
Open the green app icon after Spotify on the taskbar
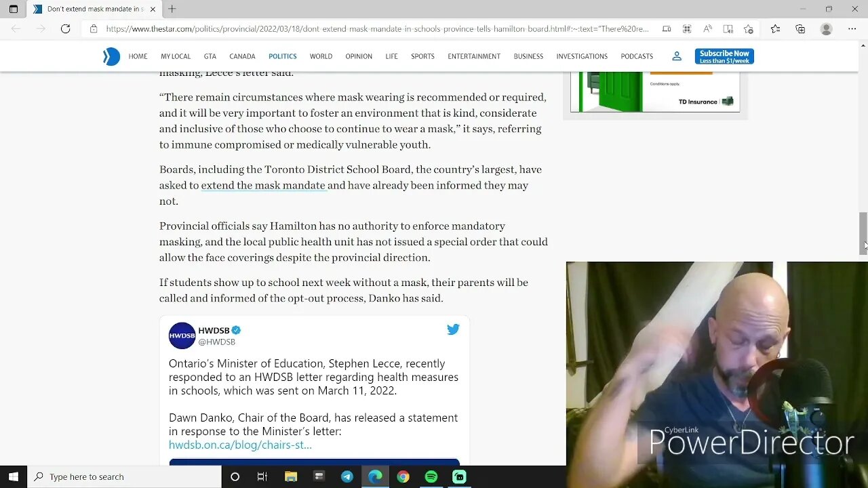click(459, 476)
